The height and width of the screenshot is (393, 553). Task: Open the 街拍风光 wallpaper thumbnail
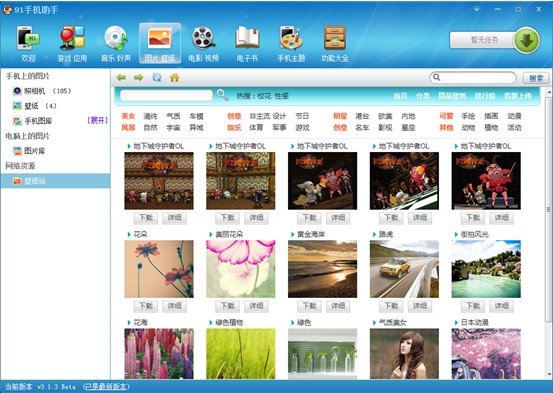click(x=486, y=269)
